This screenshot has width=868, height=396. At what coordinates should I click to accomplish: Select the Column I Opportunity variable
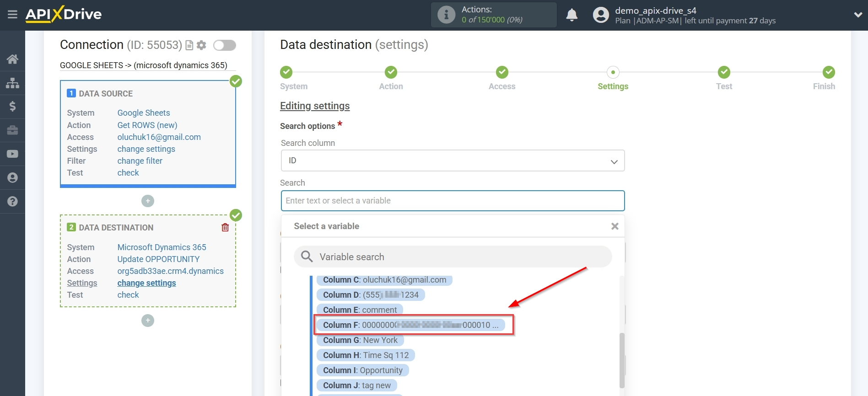point(362,370)
